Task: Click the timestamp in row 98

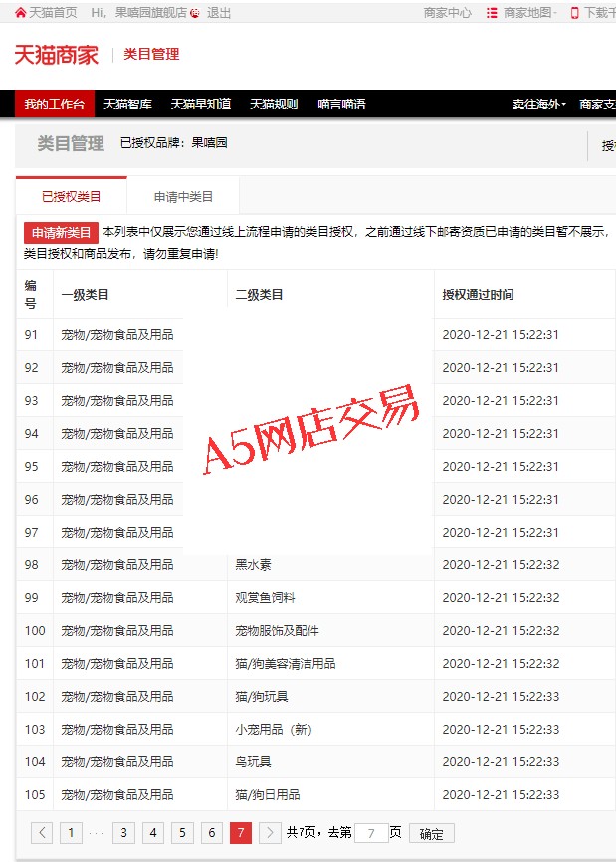Action: [x=501, y=564]
